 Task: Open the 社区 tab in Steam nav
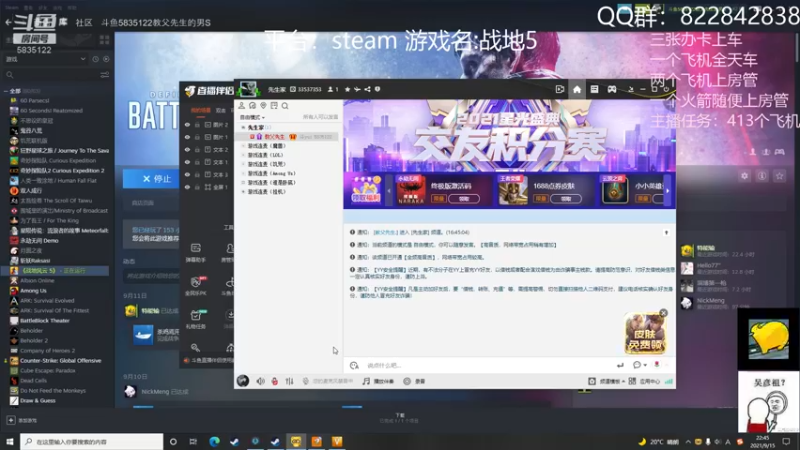click(x=84, y=22)
